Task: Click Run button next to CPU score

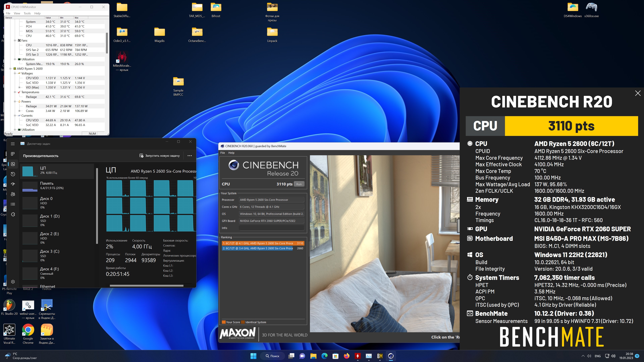Action: (x=299, y=184)
